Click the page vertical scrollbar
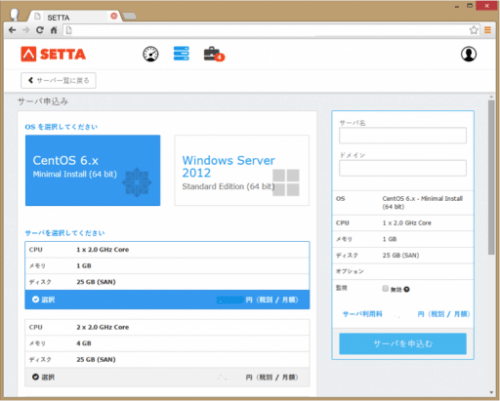The height and width of the screenshot is (401, 500). click(491, 177)
